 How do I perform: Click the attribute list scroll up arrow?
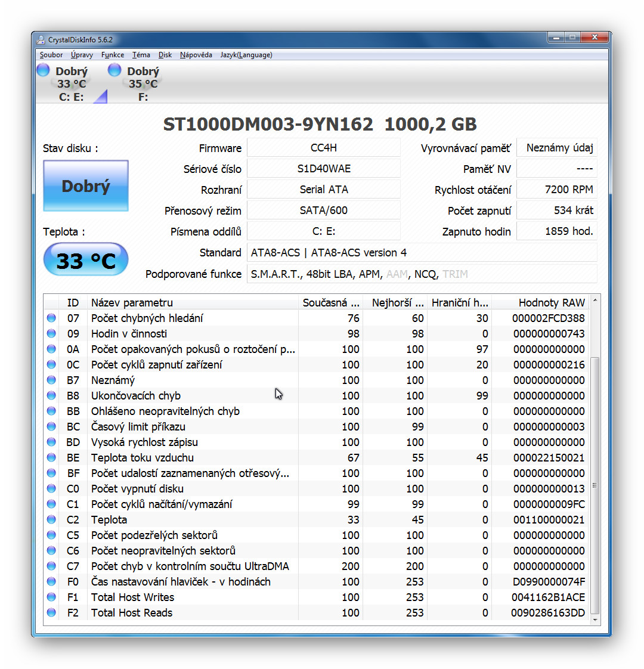[x=595, y=301]
